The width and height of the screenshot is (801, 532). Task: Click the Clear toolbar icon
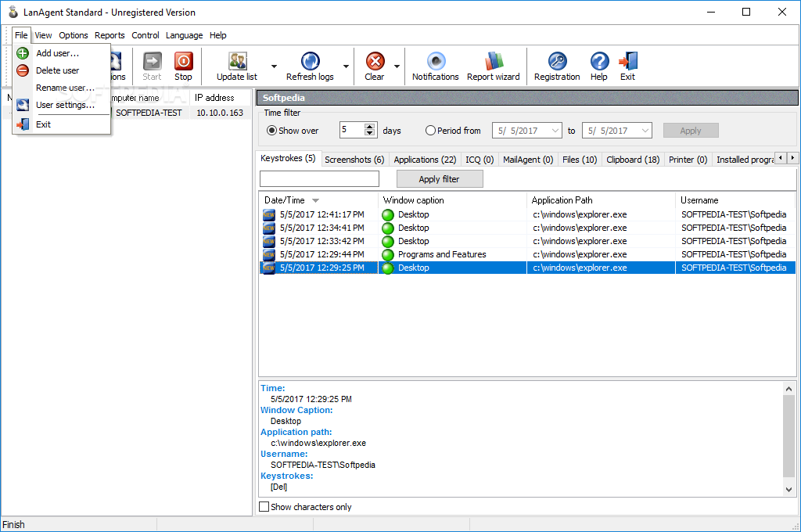coord(375,61)
